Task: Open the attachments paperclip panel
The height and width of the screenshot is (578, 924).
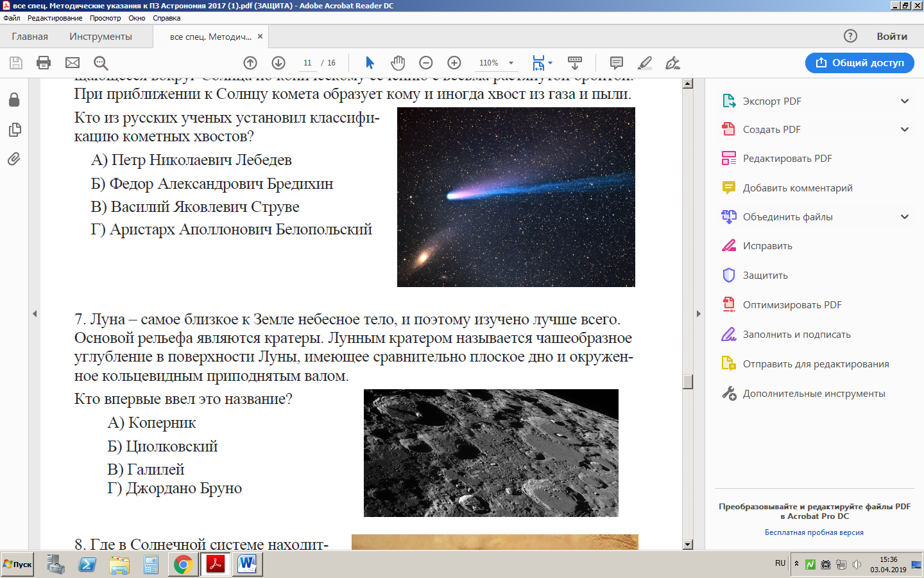Action: coord(13,159)
